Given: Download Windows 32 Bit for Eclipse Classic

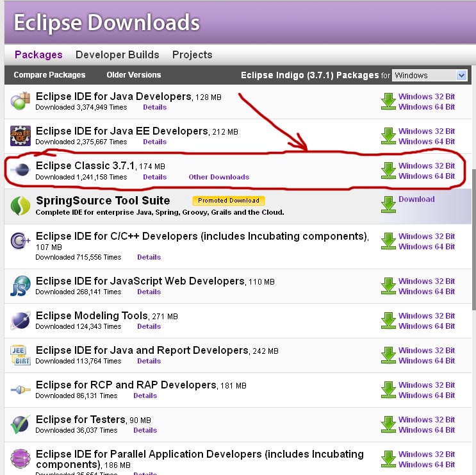Looking at the screenshot, I should [x=427, y=165].
